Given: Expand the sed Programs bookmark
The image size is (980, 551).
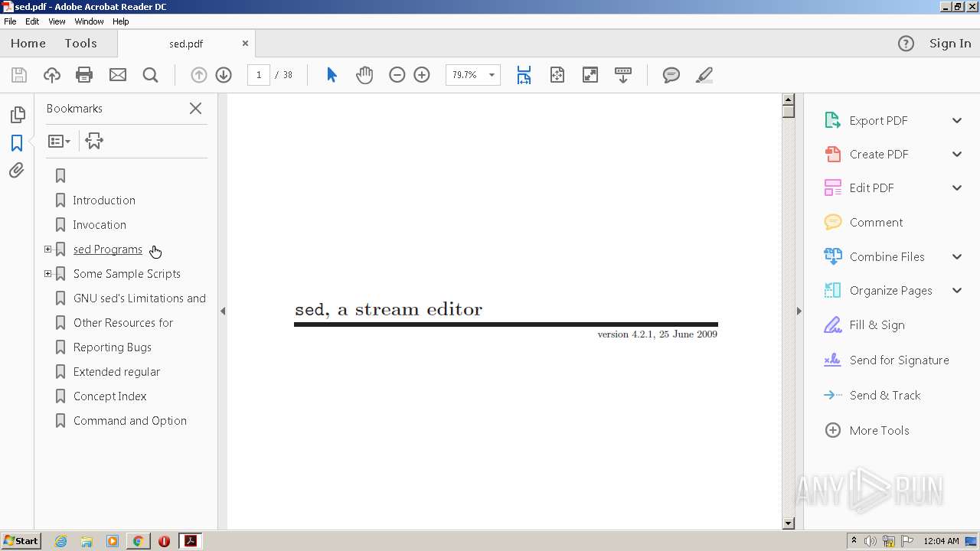Looking at the screenshot, I should (x=47, y=249).
